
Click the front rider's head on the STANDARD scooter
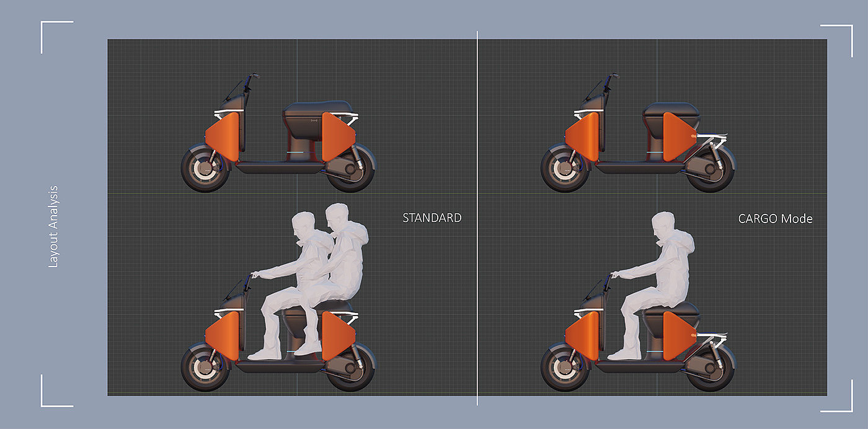[x=303, y=225]
